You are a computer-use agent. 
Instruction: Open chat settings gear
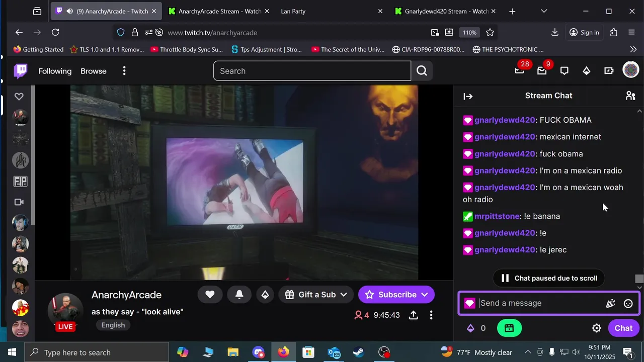(x=597, y=328)
